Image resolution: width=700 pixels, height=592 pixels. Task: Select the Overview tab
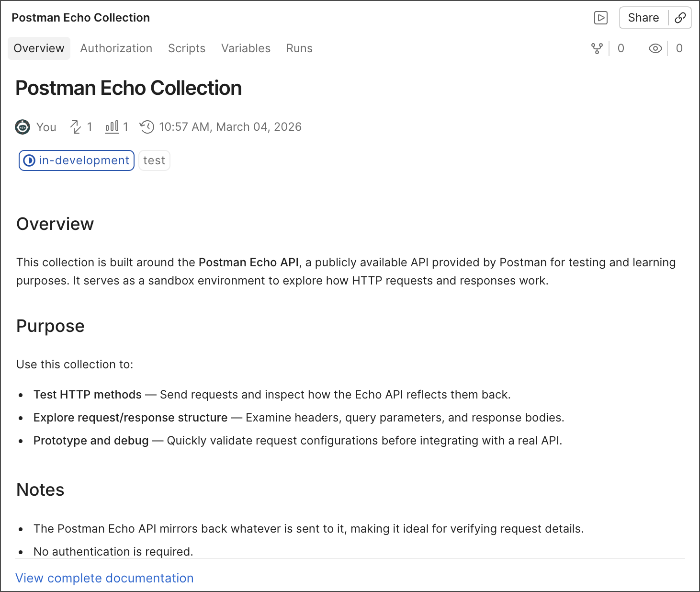pos(39,48)
